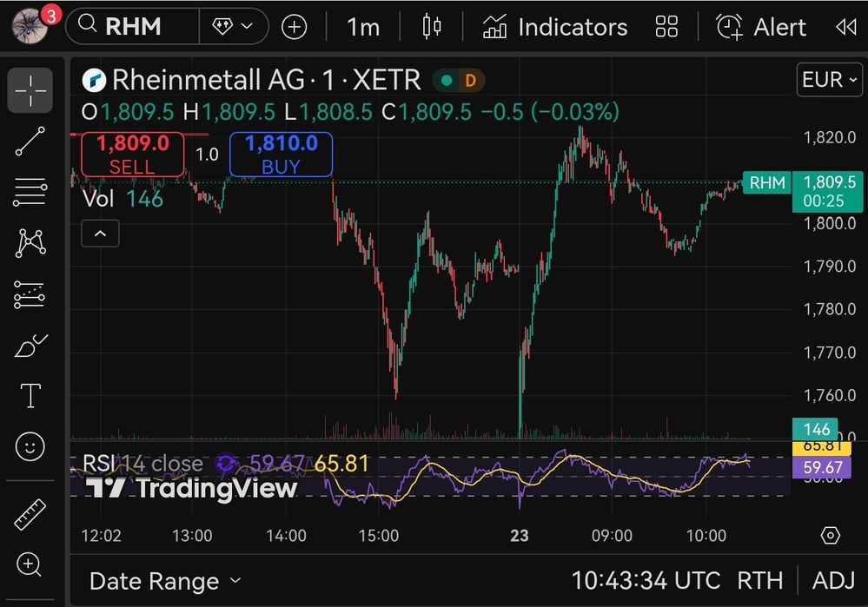The height and width of the screenshot is (607, 868).
Task: Select the trend line drawing tool
Action: coord(30,141)
